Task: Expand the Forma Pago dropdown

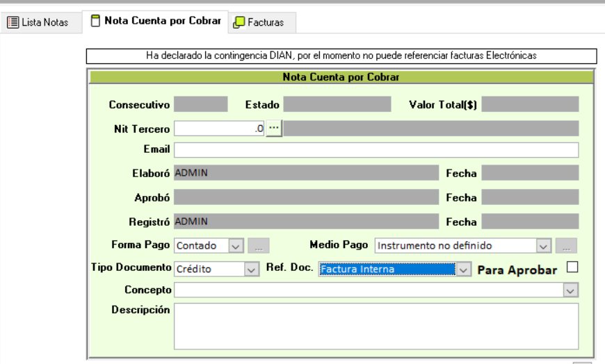Action: (235, 245)
